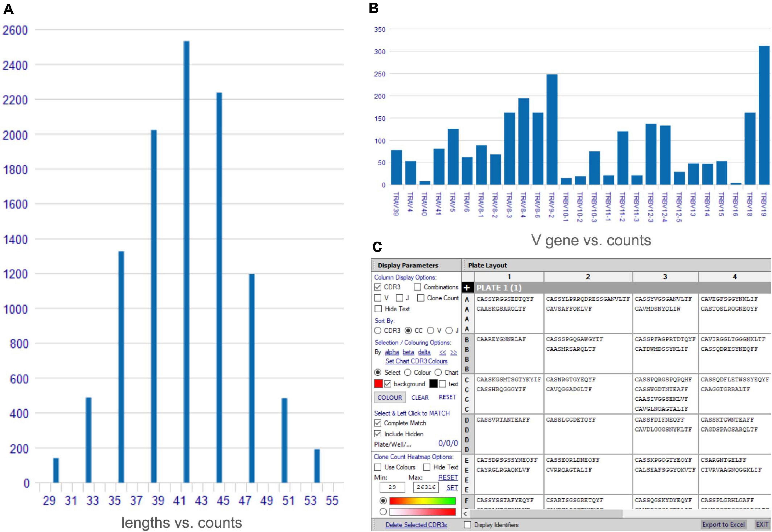Enable Use Colours for heatmap
Viewport: 772px width, 532px height.
tap(378, 467)
